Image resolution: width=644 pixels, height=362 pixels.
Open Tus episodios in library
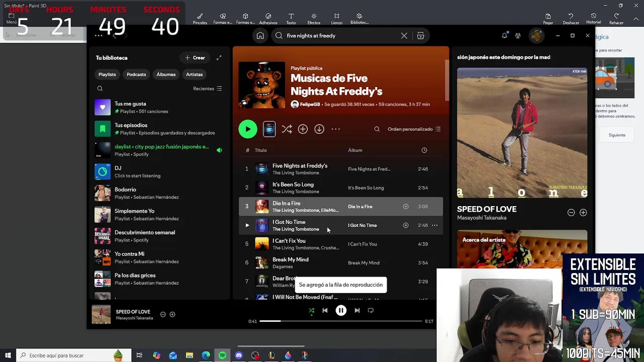[159, 129]
